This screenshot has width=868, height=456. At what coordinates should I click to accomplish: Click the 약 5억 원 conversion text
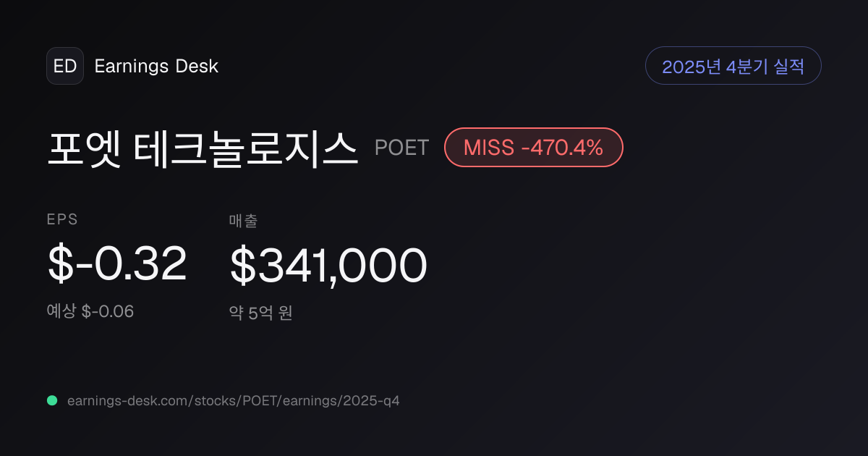point(261,313)
